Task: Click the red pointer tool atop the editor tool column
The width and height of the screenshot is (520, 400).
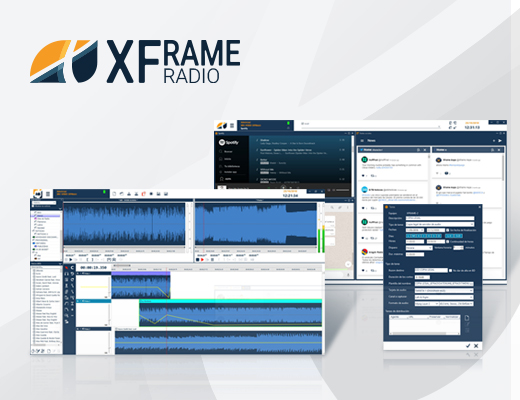Action: [x=67, y=268]
